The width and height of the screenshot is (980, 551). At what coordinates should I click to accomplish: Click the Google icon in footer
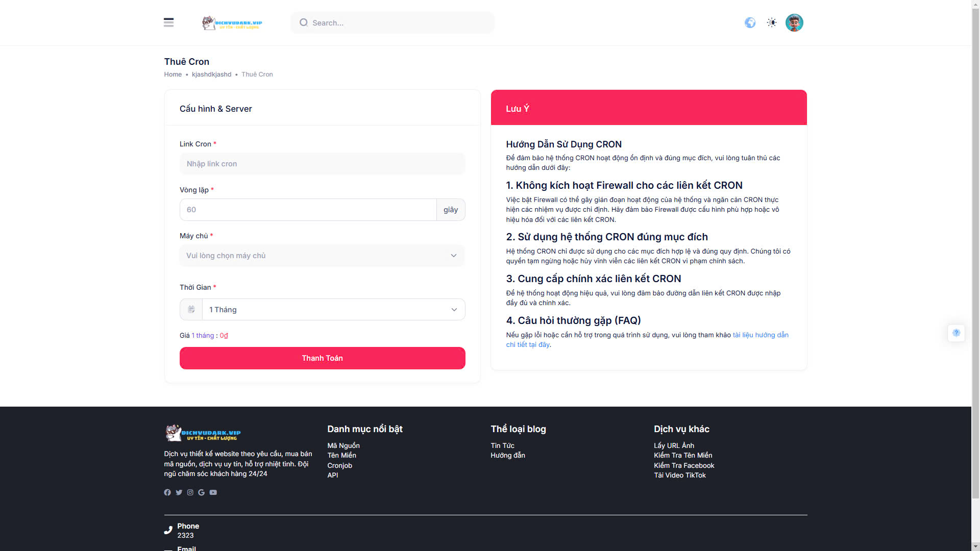point(202,492)
